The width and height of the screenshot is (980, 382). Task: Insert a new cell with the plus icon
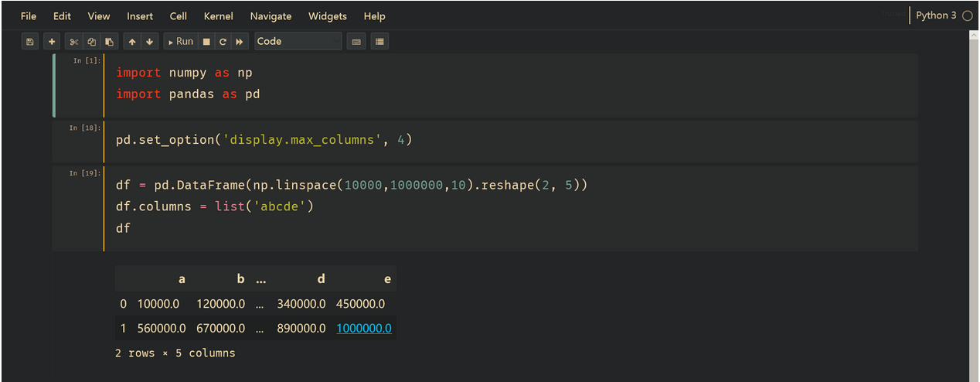click(x=52, y=42)
